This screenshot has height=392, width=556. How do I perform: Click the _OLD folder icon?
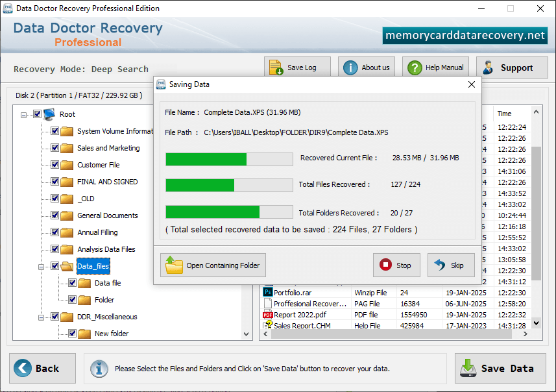click(x=67, y=199)
